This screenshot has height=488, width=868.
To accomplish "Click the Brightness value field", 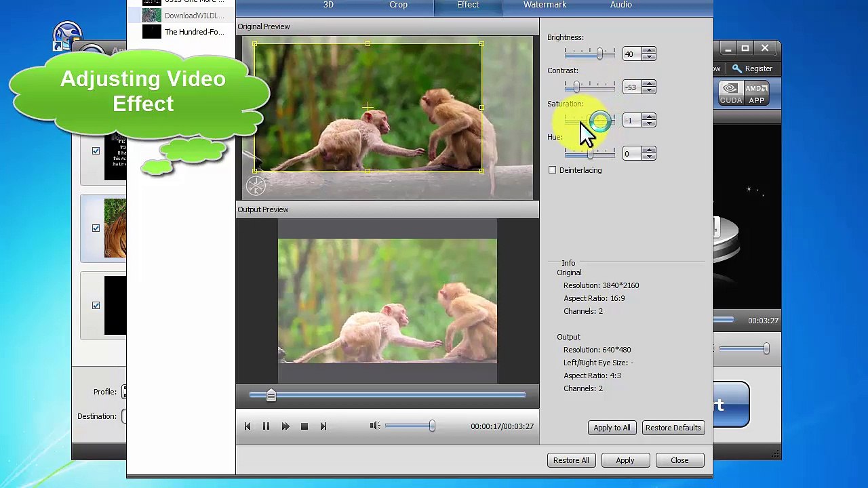I will pyautogui.click(x=632, y=54).
